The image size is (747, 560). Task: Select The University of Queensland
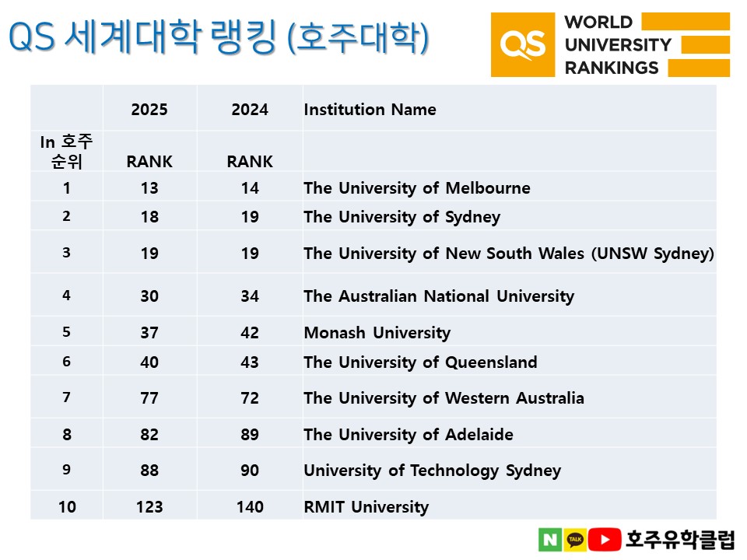[x=421, y=362]
